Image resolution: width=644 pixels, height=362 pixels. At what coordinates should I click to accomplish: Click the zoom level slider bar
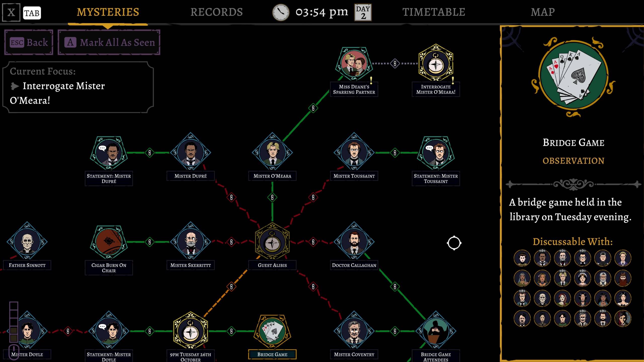click(x=14, y=322)
